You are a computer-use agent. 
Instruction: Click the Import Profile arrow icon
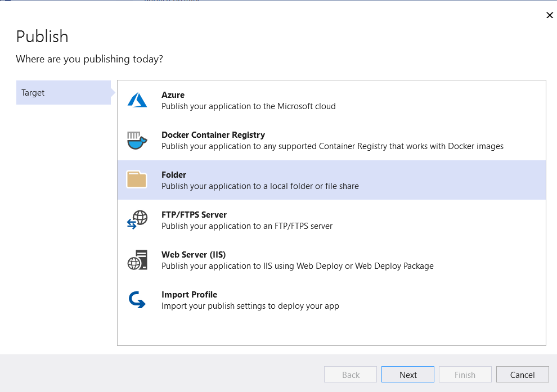tap(137, 300)
